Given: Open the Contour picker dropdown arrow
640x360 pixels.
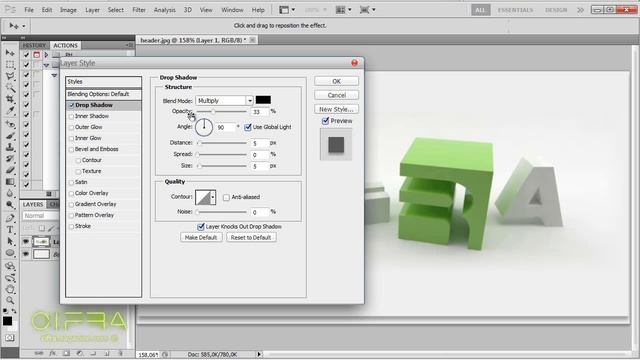Looking at the screenshot, I should point(213,198).
